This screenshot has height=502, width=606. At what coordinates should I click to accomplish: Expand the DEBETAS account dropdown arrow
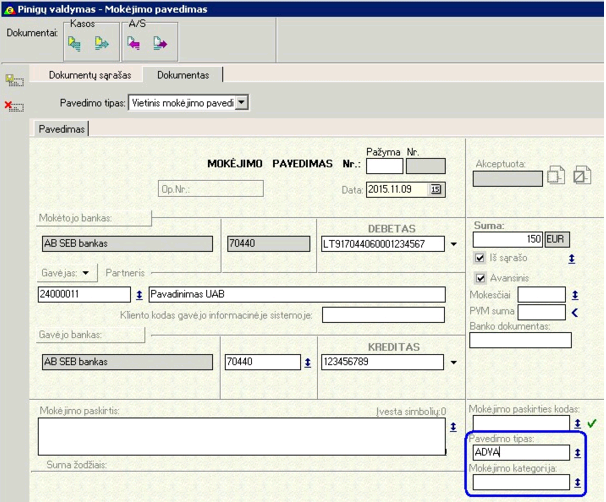[454, 244]
